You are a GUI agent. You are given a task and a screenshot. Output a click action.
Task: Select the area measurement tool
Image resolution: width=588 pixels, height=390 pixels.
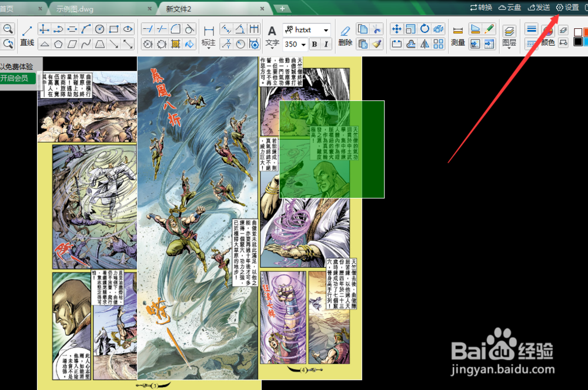475,29
